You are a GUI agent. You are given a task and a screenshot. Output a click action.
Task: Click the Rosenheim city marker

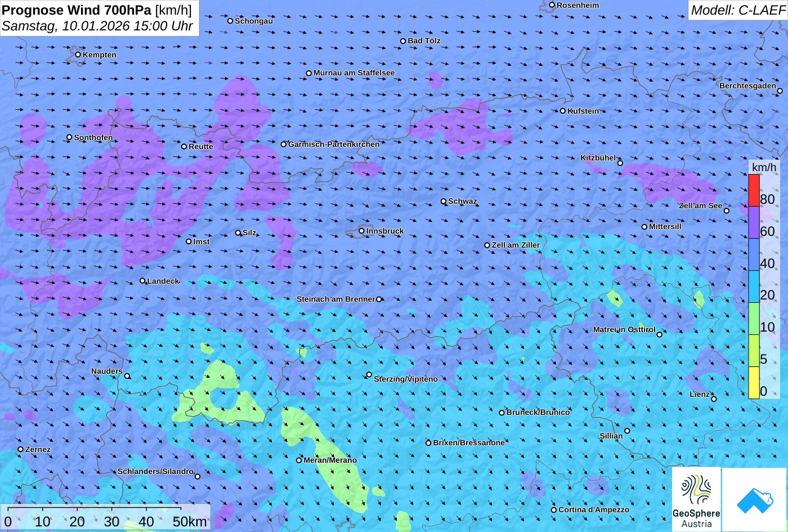click(x=552, y=5)
